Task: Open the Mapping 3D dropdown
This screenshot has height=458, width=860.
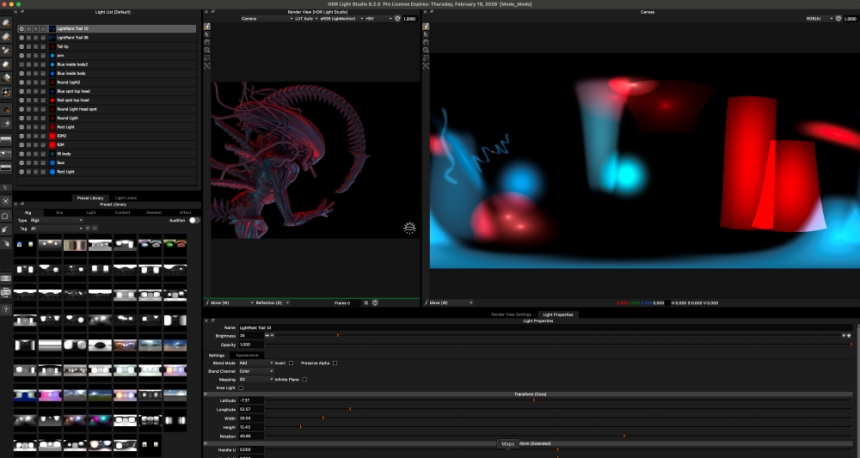Action: click(x=256, y=380)
